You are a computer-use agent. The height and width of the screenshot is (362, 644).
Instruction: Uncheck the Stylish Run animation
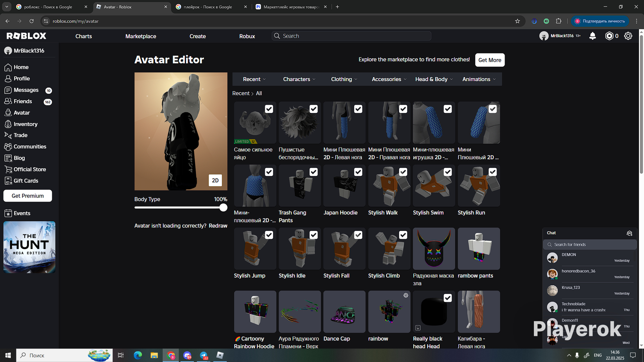point(493,172)
